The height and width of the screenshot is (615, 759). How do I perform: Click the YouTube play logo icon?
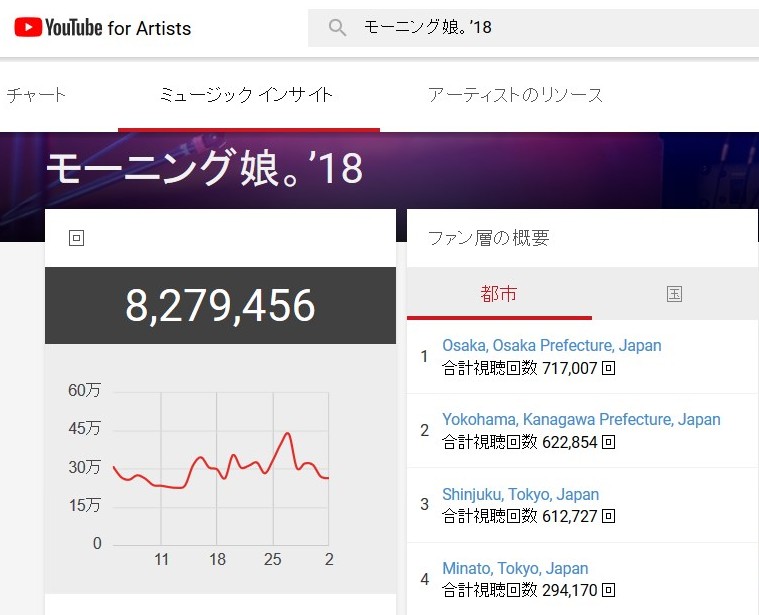(28, 27)
